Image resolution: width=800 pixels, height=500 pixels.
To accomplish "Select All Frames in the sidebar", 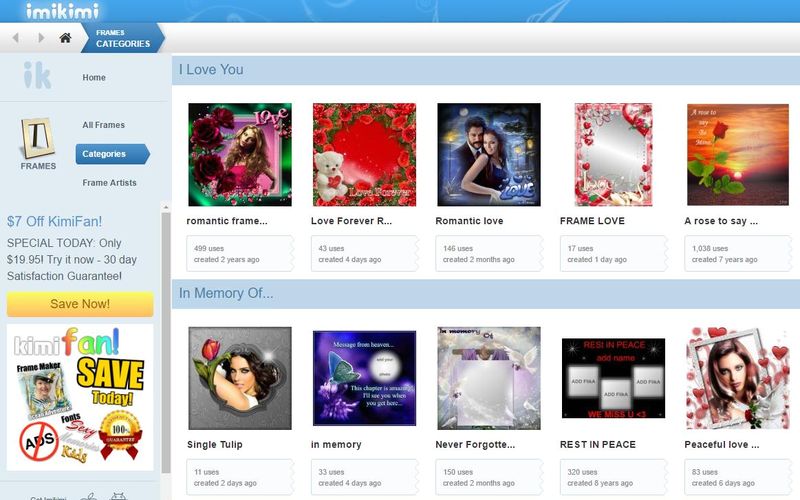I will click(103, 125).
